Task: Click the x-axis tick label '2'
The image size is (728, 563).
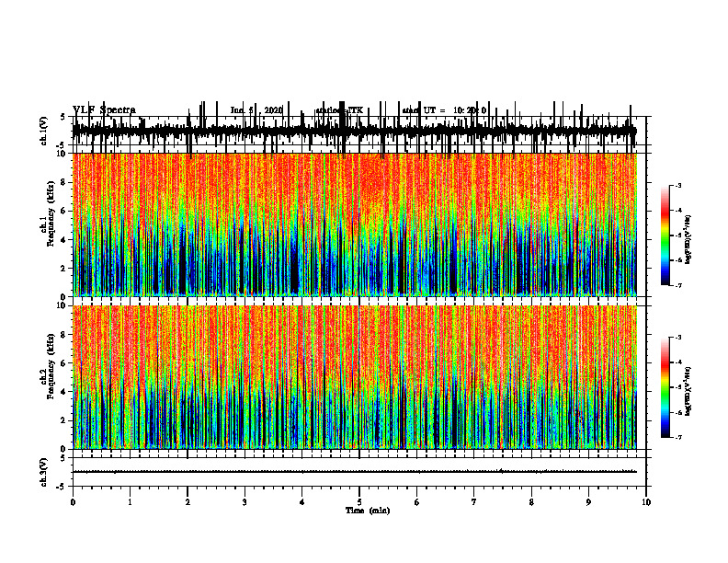Action: click(188, 502)
